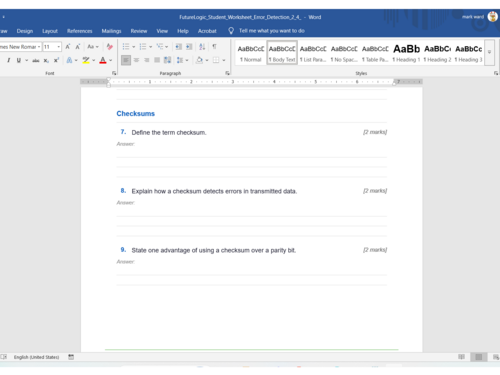Open the Change Case dropdown
The width and height of the screenshot is (500, 375).
(x=93, y=47)
